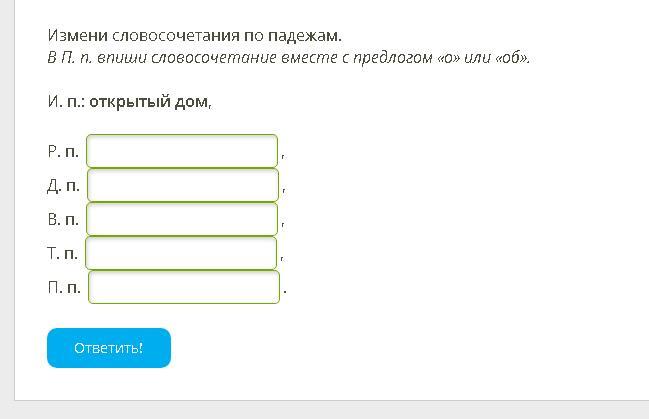649x419 pixels.
Task: Click the «об» preposition in the hint
Action: tap(511, 58)
